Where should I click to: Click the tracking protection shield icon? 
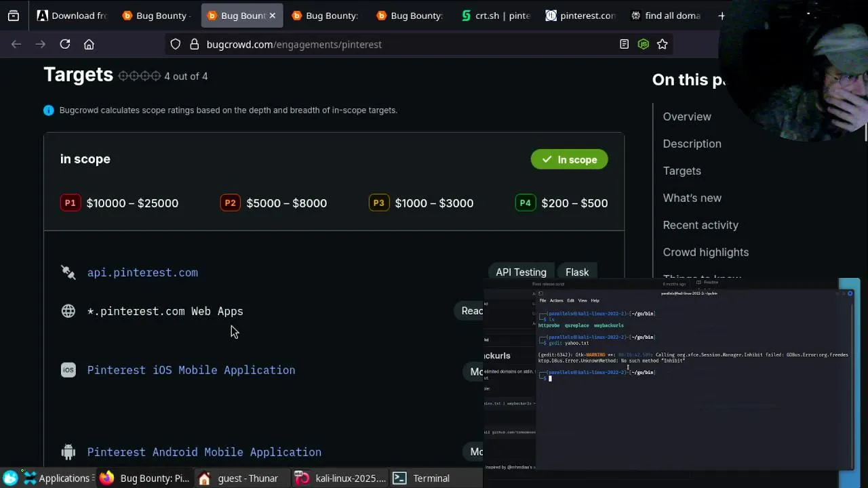176,44
